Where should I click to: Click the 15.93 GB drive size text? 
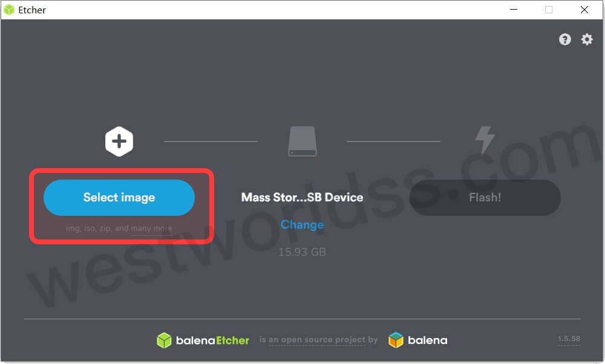click(x=302, y=252)
